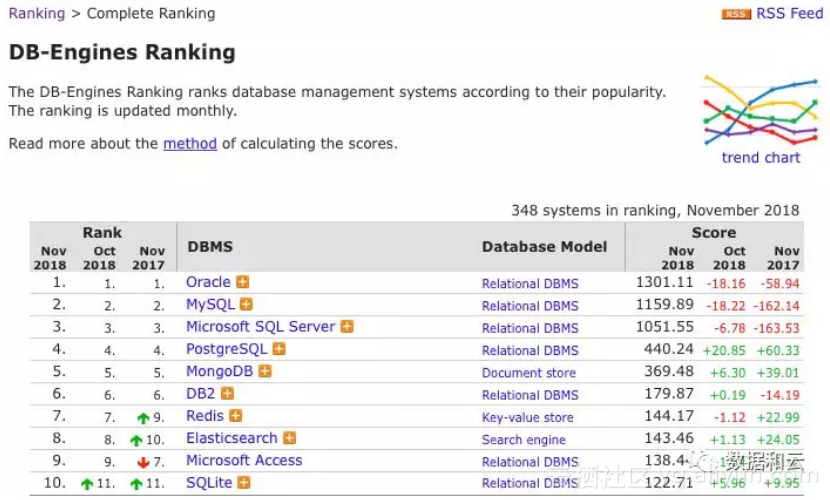Open Relational DBMS link in MySQL row
This screenshot has width=830, height=500.
pyautogui.click(x=530, y=306)
